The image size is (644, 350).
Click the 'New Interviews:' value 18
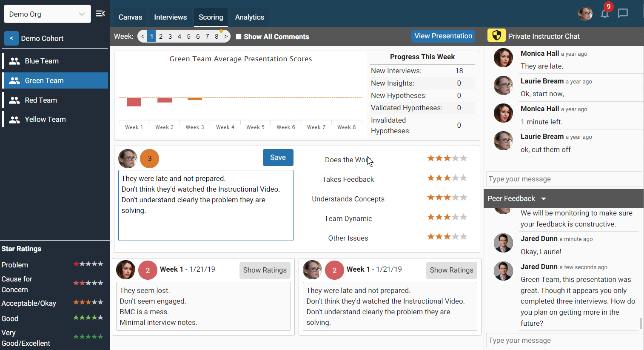tap(459, 71)
